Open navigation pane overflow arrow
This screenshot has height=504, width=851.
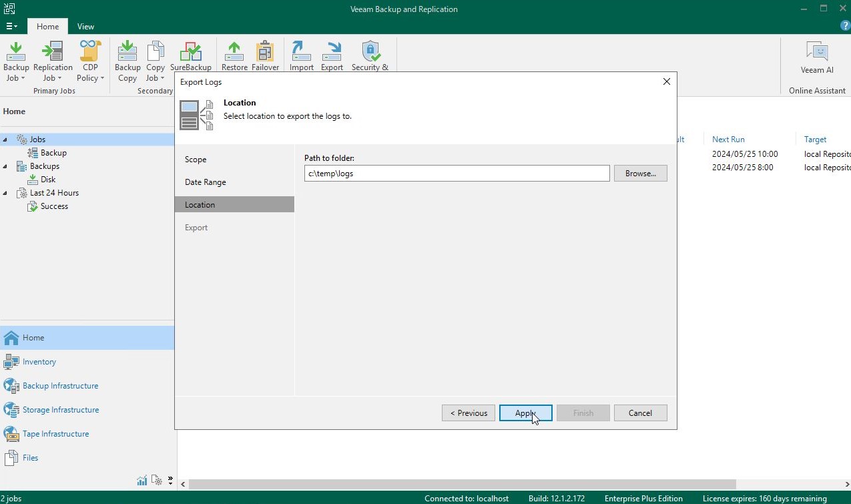click(170, 480)
